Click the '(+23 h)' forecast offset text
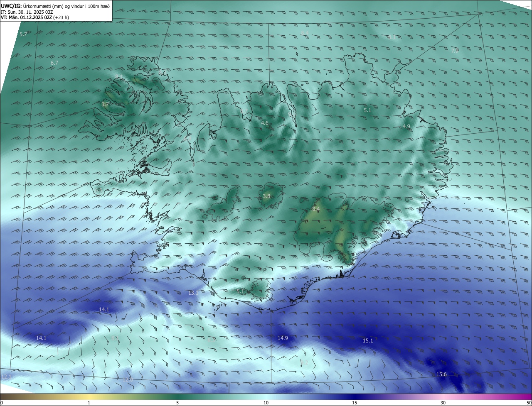Screen dimensions: 532x406 pyautogui.click(x=62, y=17)
